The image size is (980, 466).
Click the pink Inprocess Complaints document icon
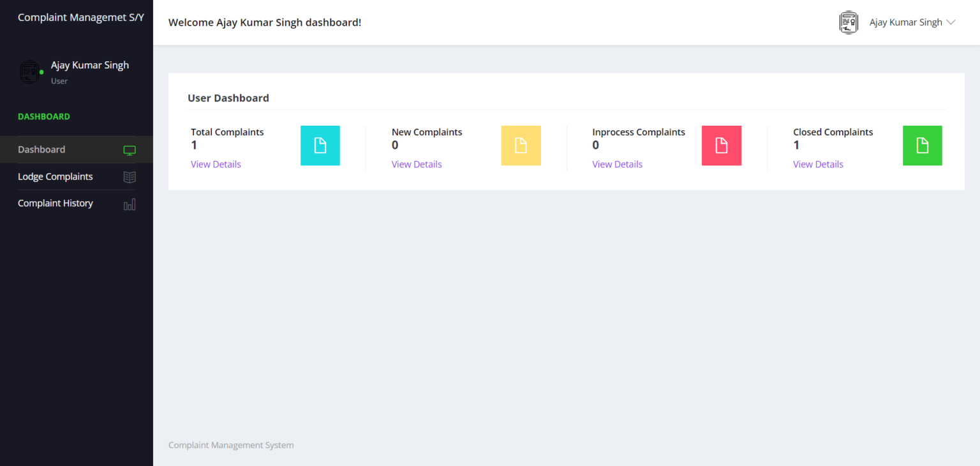(722, 146)
